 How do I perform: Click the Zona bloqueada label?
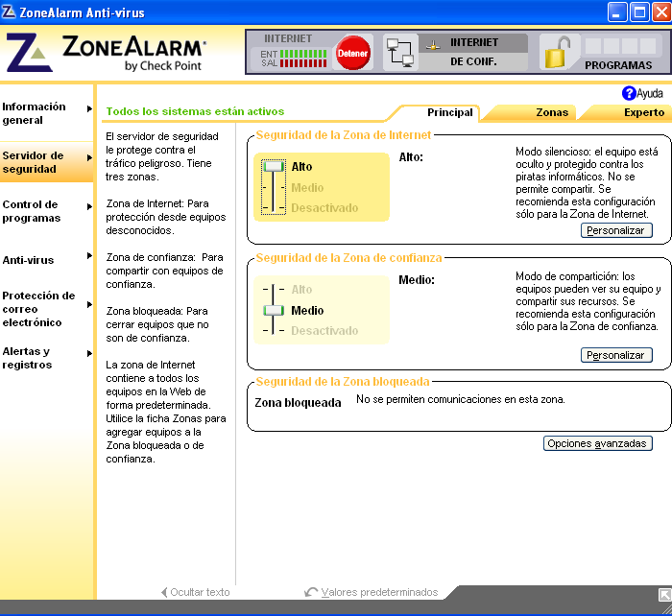[298, 403]
